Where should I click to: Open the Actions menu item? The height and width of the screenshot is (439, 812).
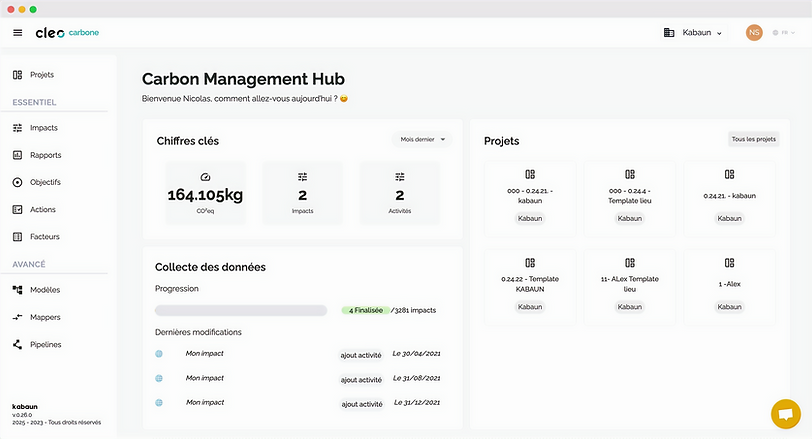(42, 210)
